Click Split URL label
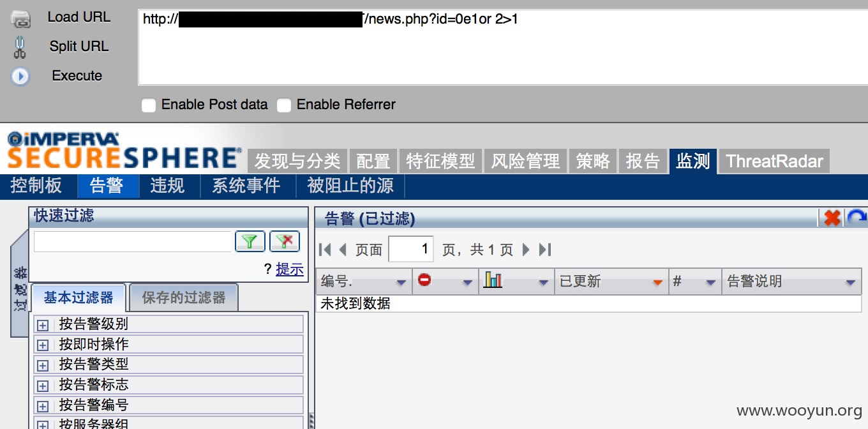Viewport: 868px width, 429px height. tap(79, 47)
